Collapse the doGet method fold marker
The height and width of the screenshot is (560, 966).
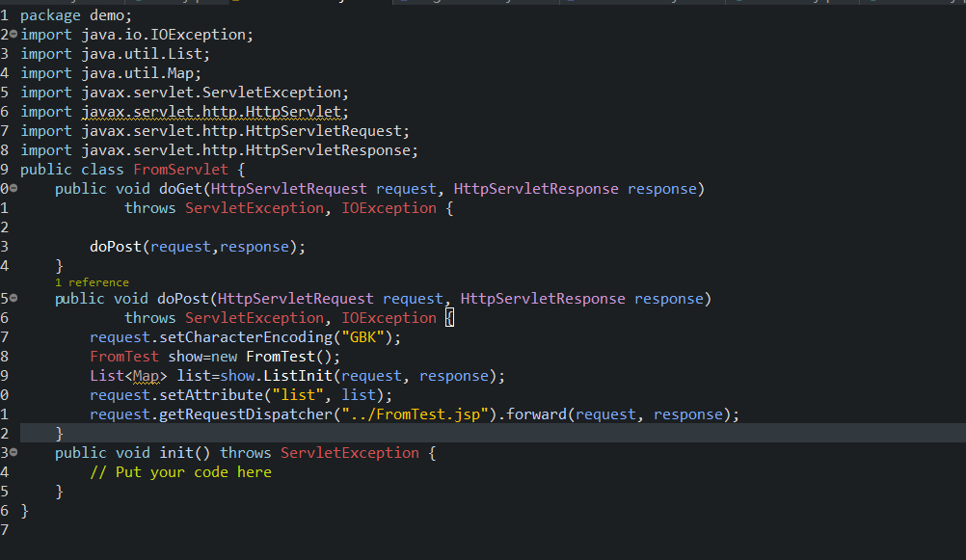pyautogui.click(x=13, y=188)
